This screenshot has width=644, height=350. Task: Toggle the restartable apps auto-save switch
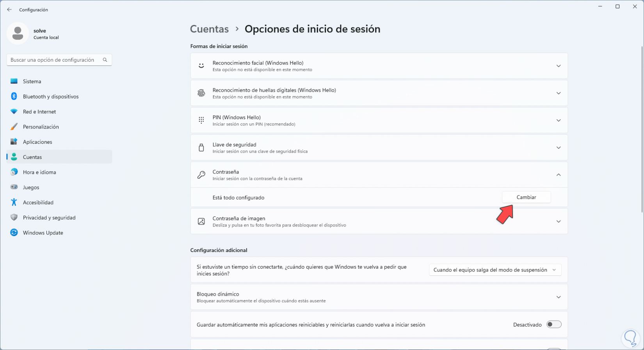(x=554, y=324)
